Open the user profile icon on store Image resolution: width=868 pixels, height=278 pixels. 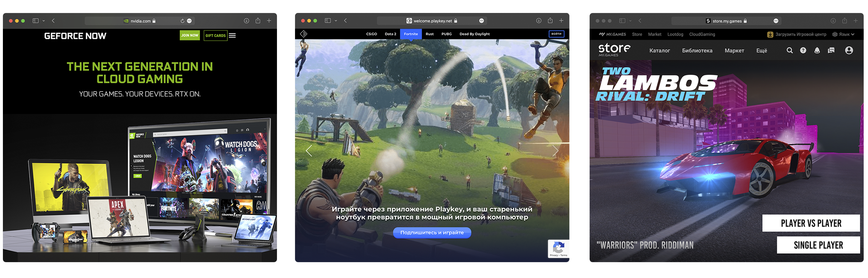[849, 50]
